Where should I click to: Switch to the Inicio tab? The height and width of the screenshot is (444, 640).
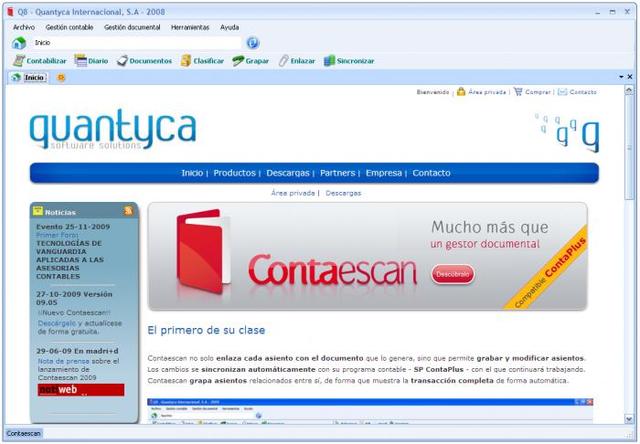click(x=29, y=78)
